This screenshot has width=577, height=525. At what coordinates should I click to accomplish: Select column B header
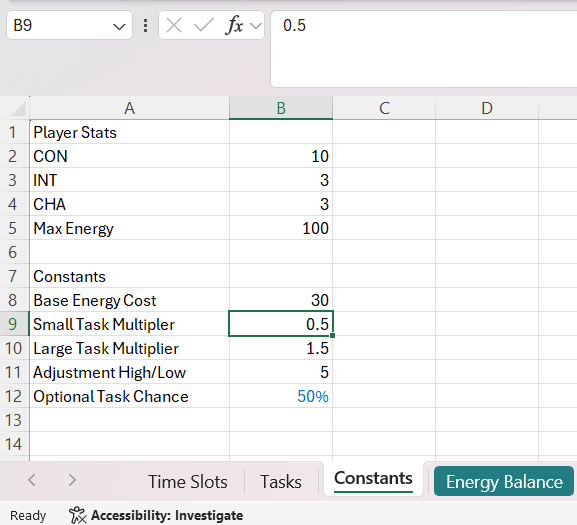(281, 108)
